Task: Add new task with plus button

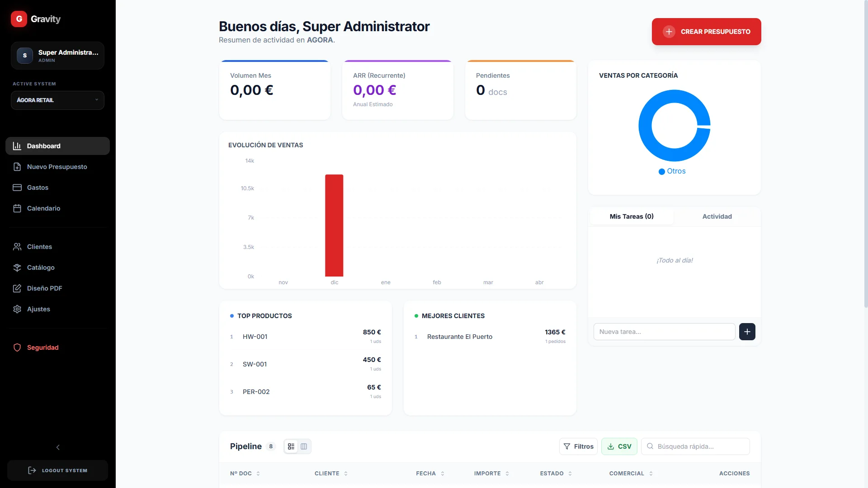Action: tap(747, 332)
